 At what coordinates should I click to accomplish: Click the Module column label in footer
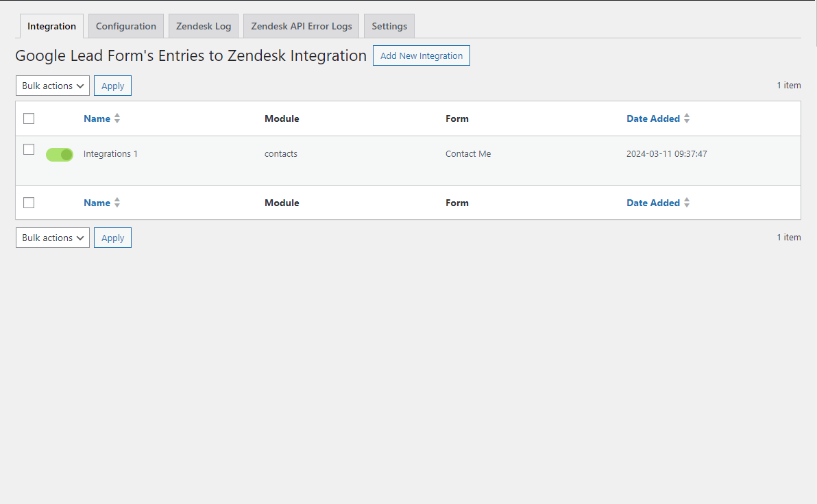[x=282, y=203]
